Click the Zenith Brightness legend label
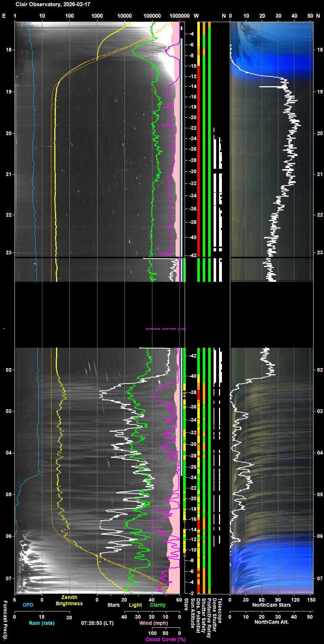Viewport: 324px width, 644px height. (x=69, y=601)
